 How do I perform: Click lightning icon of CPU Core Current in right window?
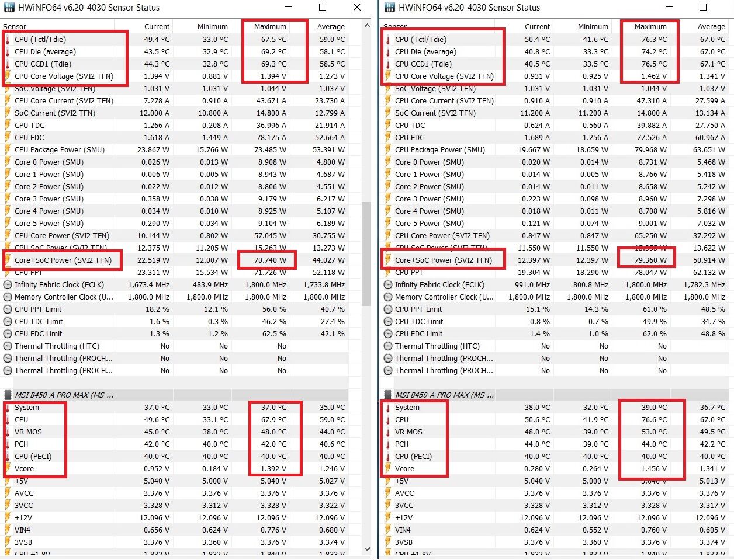click(x=388, y=101)
